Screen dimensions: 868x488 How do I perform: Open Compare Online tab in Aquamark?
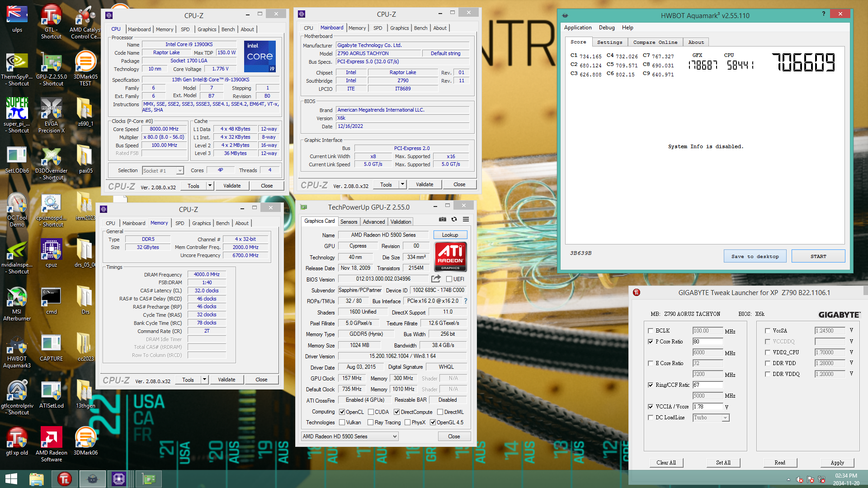[655, 42]
